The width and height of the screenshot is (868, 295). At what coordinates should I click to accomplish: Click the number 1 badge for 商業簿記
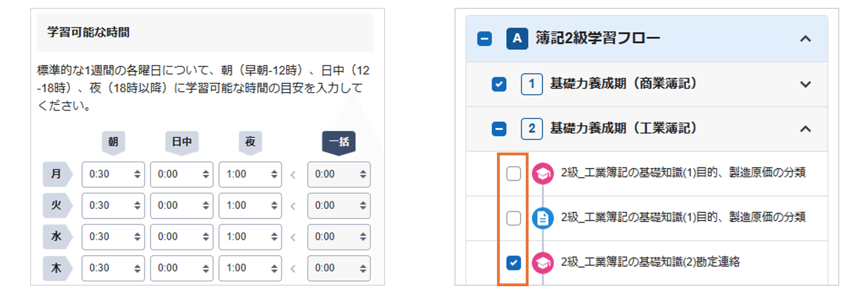(531, 84)
